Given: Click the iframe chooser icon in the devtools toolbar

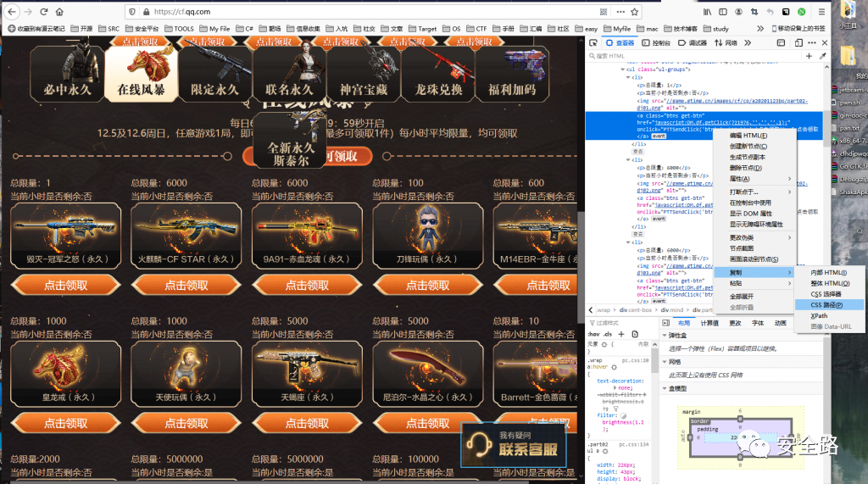Looking at the screenshot, I should tap(781, 42).
